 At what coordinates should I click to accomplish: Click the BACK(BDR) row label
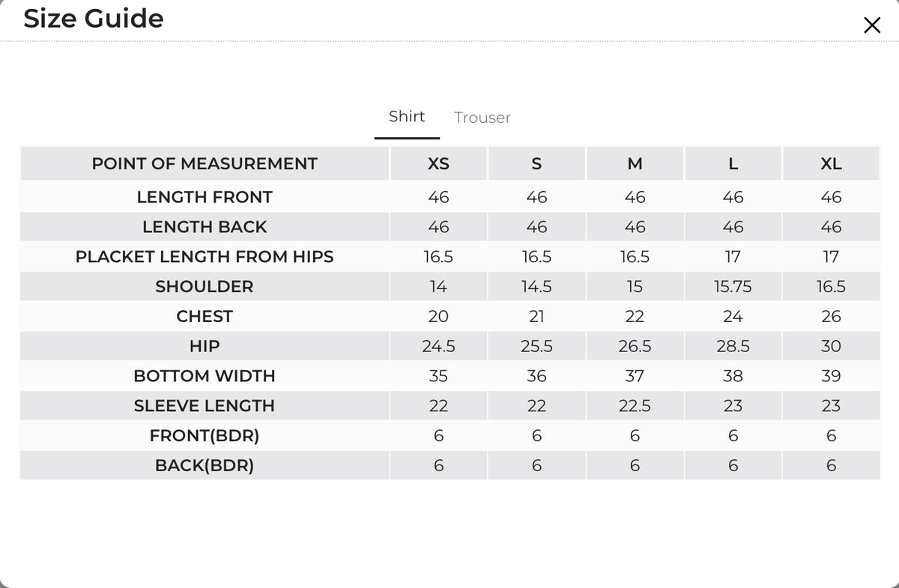click(205, 466)
